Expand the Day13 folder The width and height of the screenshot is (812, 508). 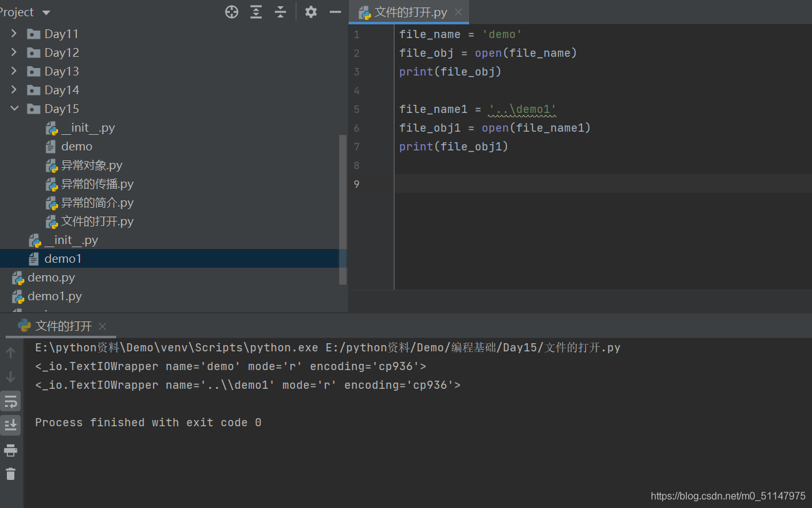14,71
